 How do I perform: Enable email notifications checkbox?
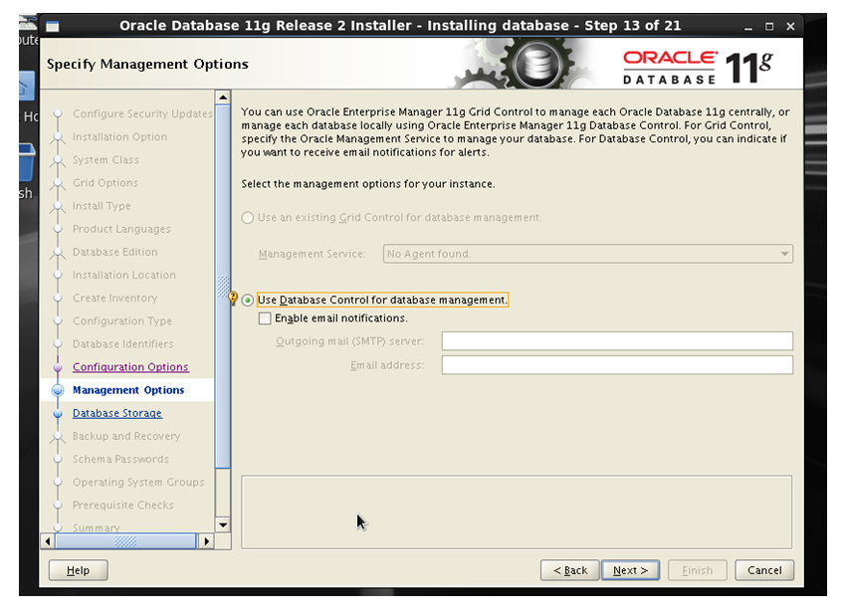[265, 318]
